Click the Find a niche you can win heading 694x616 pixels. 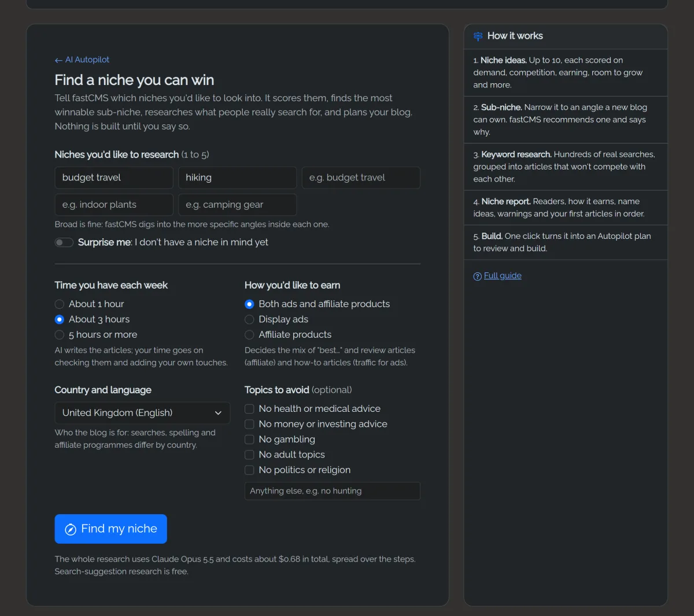point(134,80)
